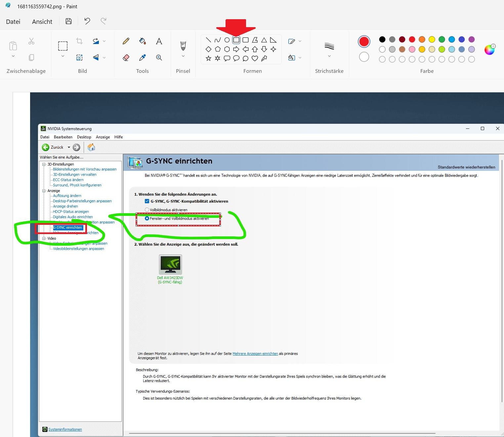The width and height of the screenshot is (504, 437).
Task: Choose the green color swatch
Action: (x=442, y=39)
